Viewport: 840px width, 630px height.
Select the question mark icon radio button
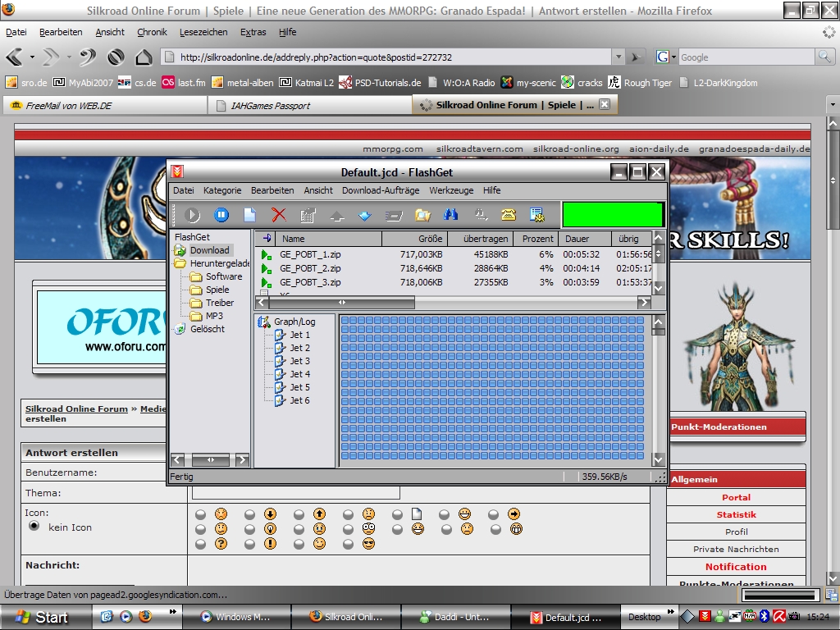tap(201, 543)
